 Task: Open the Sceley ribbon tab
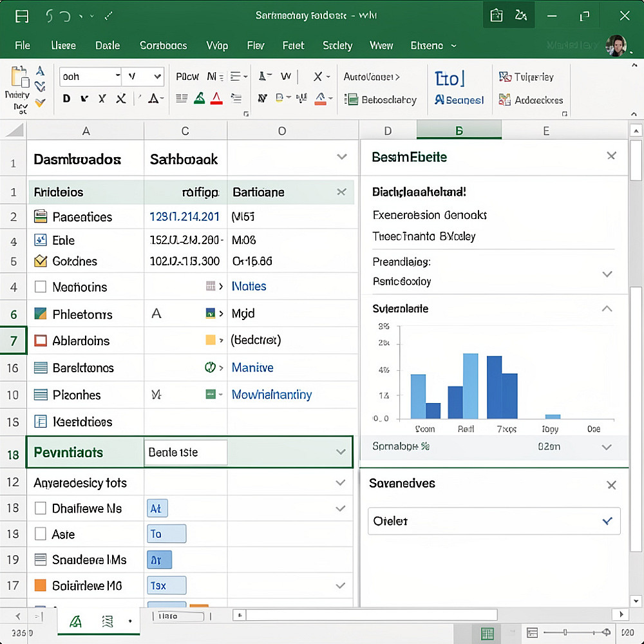click(x=337, y=45)
